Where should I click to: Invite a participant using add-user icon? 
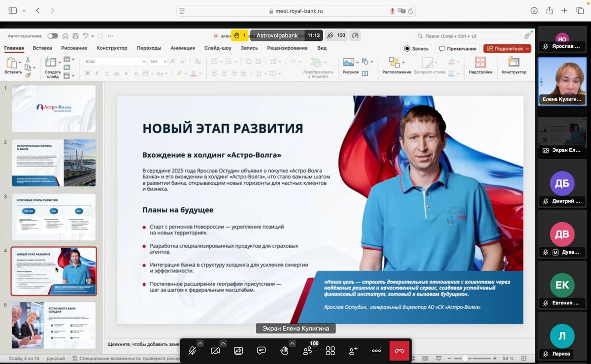[x=353, y=351]
